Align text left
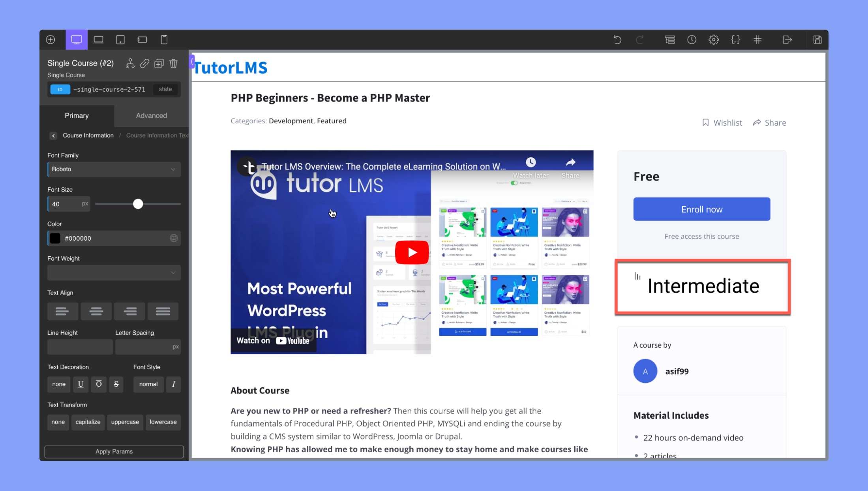The image size is (868, 491). [62, 311]
